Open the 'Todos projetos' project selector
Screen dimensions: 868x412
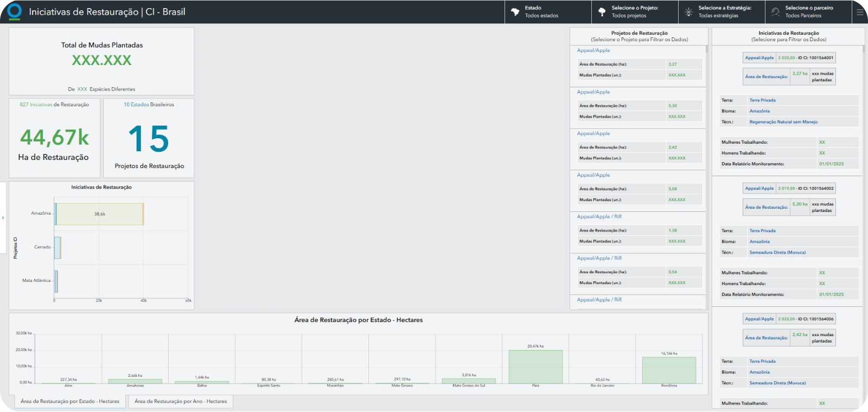tap(635, 12)
